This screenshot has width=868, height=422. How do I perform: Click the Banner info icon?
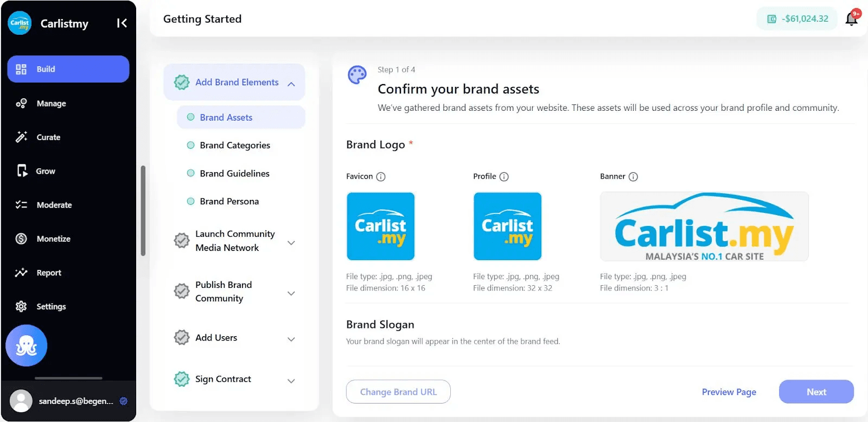633,177
